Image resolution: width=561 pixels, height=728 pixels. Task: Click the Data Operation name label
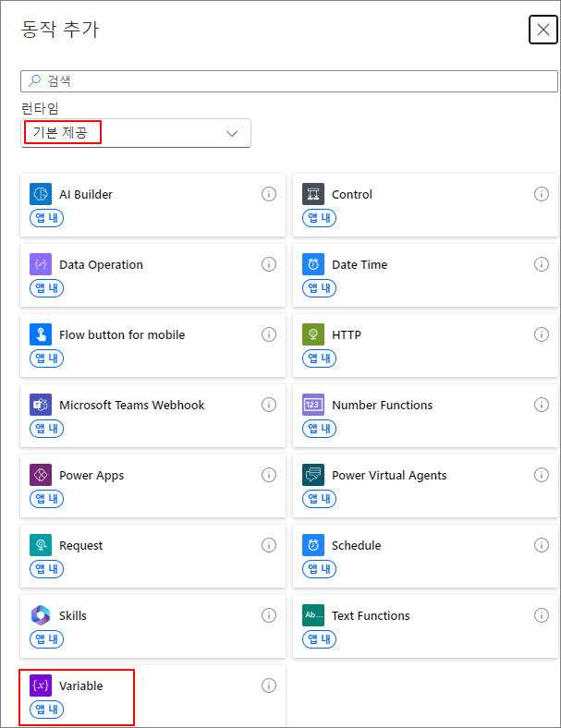click(102, 264)
